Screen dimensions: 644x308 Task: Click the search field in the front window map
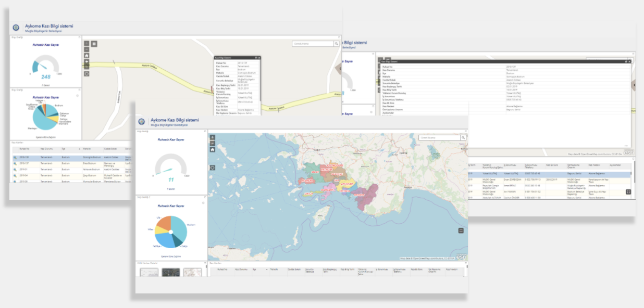[439, 137]
